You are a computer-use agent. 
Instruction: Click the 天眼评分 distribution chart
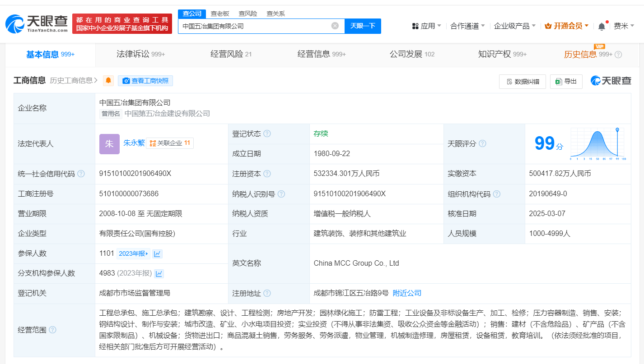coord(598,144)
